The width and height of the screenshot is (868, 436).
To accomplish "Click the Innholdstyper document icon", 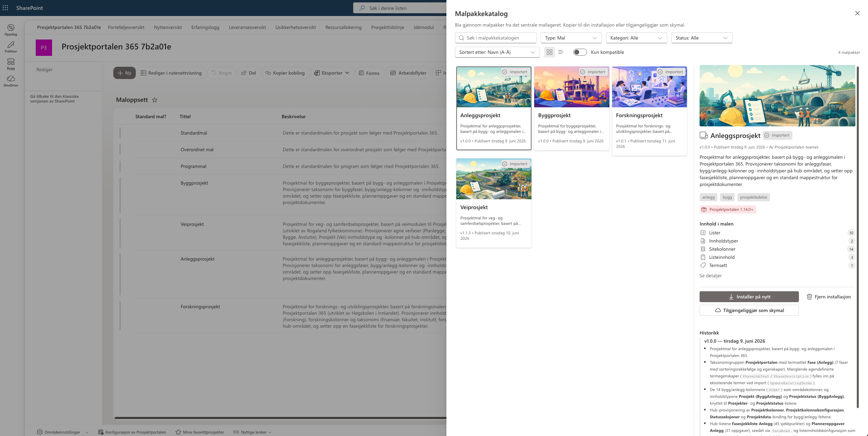I will [x=703, y=241].
